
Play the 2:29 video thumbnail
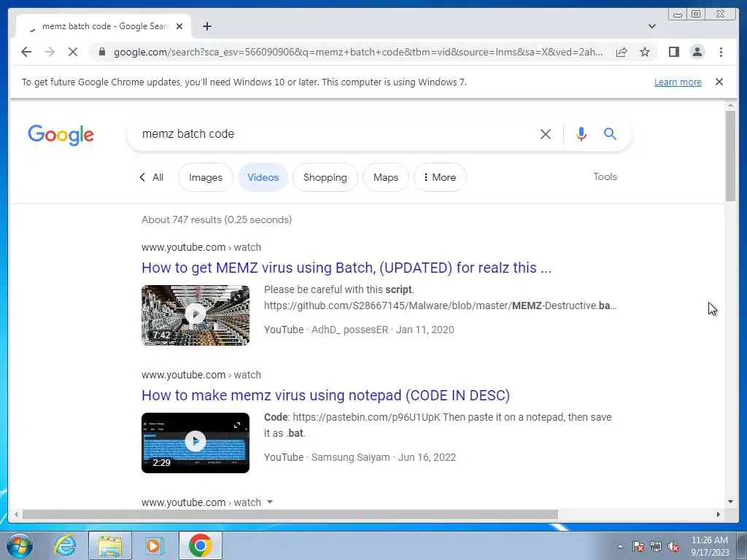(196, 443)
